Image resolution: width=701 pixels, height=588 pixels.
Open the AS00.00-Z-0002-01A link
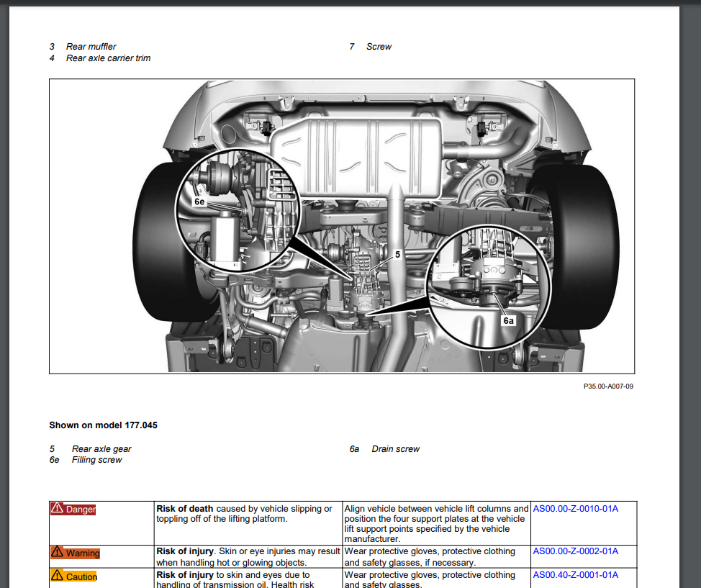pyautogui.click(x=575, y=551)
